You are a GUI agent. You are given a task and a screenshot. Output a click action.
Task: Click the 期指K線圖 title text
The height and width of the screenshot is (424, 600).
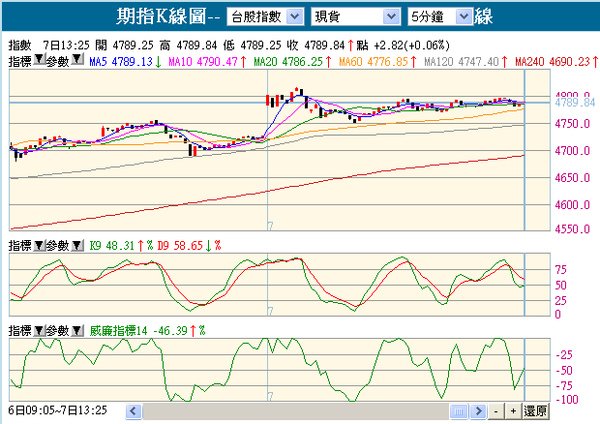coord(161,17)
